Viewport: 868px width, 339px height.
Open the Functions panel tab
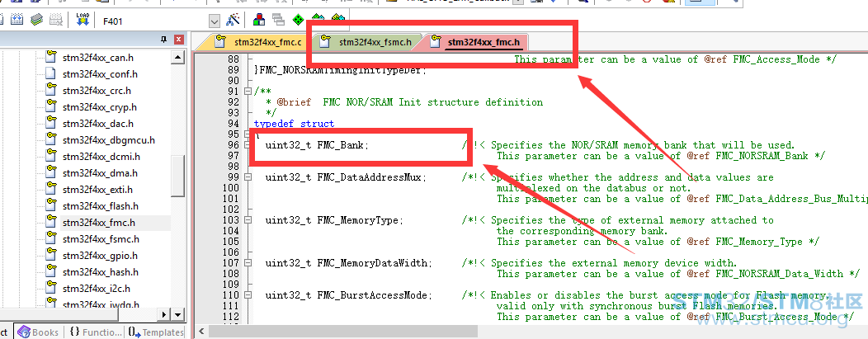(95, 332)
